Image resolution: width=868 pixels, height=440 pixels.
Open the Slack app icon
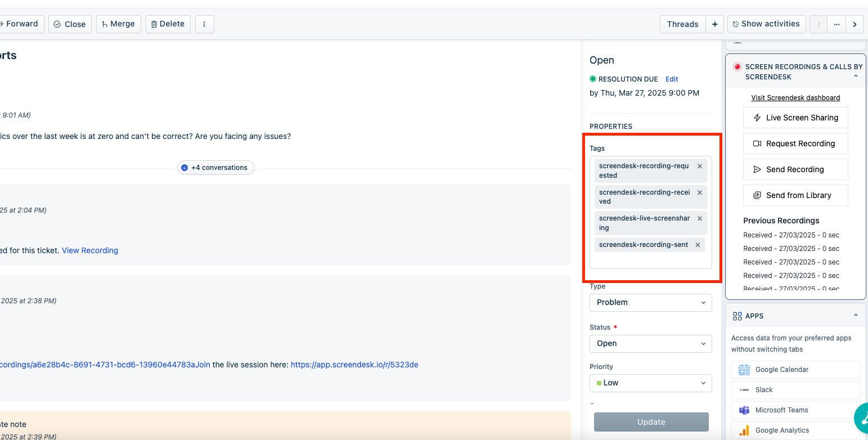pyautogui.click(x=744, y=390)
